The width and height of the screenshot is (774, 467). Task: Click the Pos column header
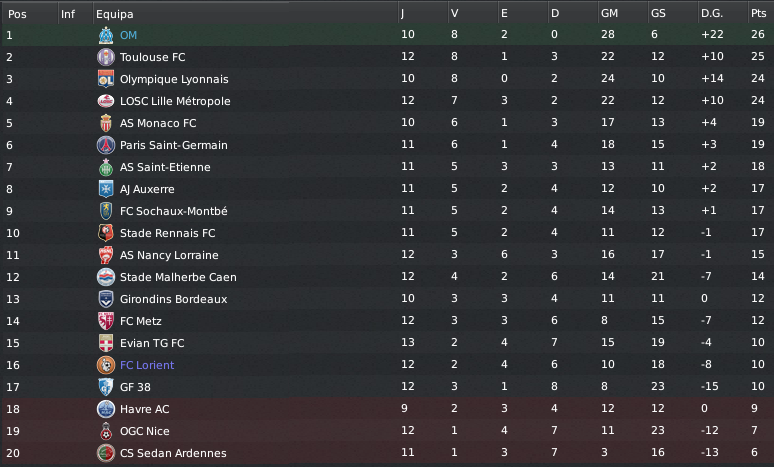[17, 14]
